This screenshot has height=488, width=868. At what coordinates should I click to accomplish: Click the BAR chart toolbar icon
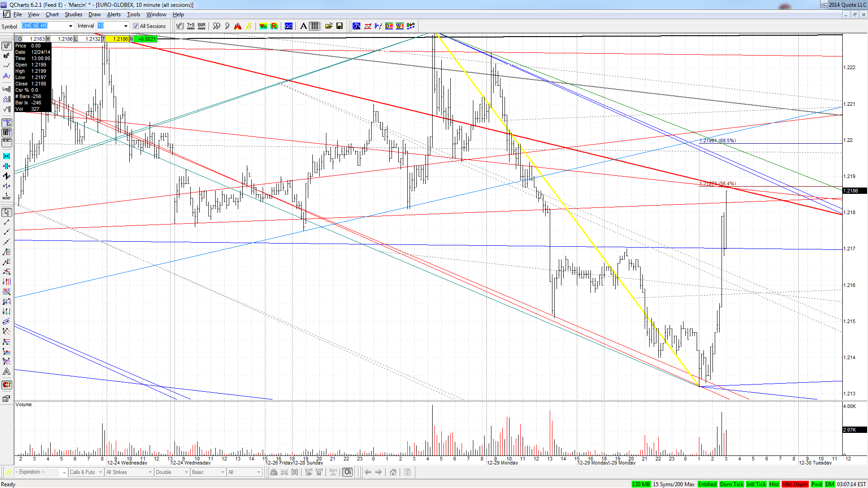(202, 26)
